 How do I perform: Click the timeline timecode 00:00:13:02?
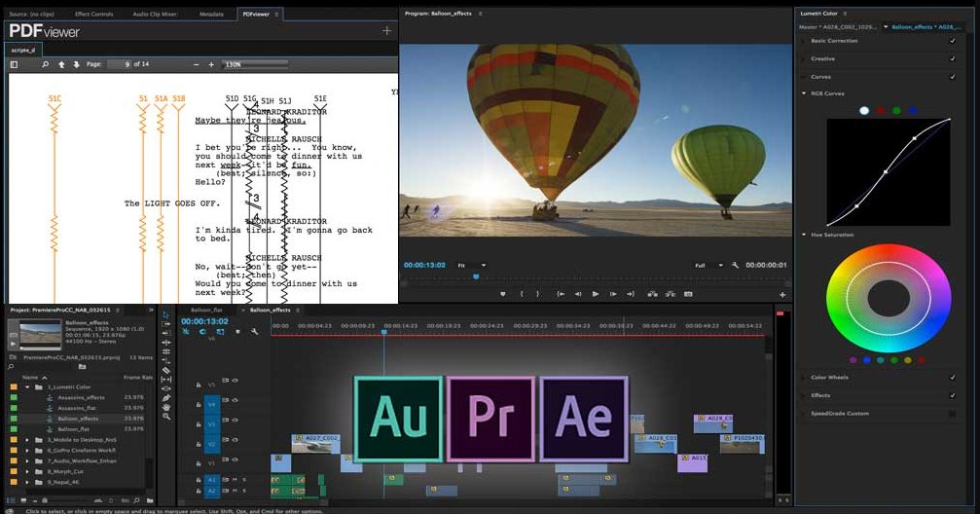205,321
